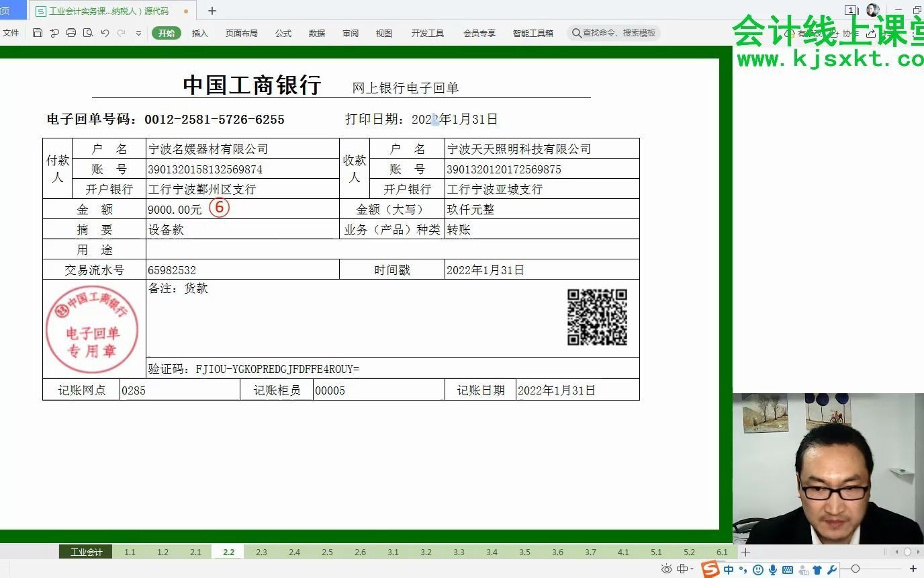
Task: Print the current document
Action: coord(71,33)
